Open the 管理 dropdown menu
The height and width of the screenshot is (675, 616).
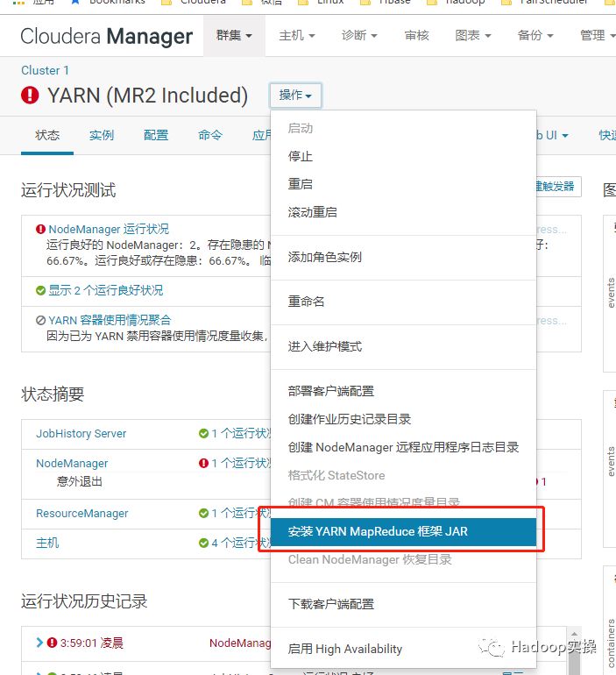click(x=598, y=35)
